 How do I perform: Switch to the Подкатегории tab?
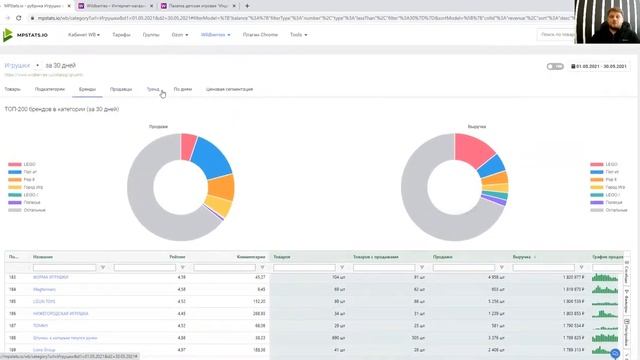(x=50, y=89)
